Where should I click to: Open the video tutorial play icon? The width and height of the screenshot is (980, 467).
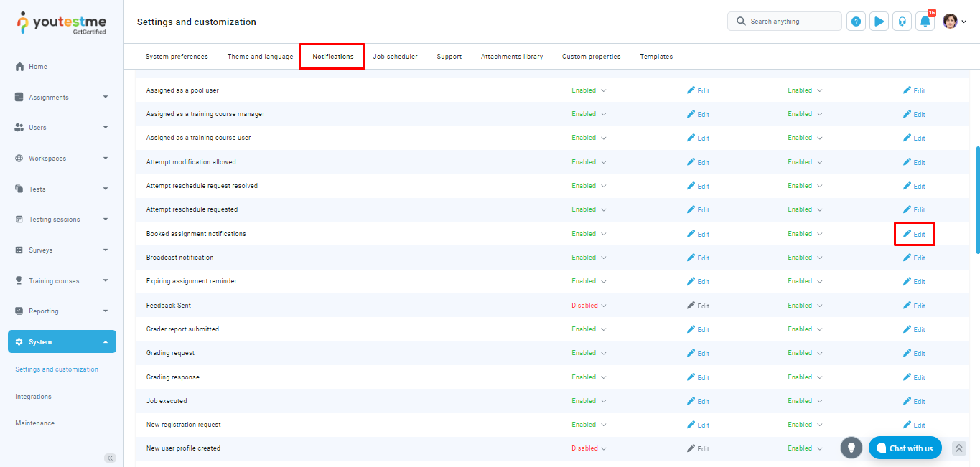pyautogui.click(x=879, y=22)
